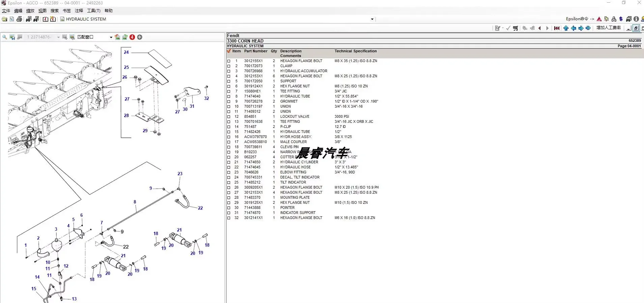This screenshot has width=644, height=303.
Task: Check the box for item 8 hydraulic tube
Action: 229,97
